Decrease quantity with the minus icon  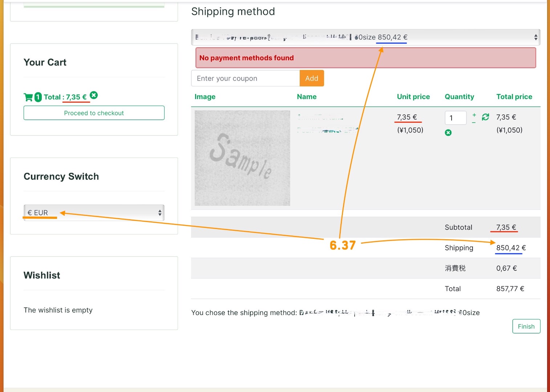[x=474, y=123]
